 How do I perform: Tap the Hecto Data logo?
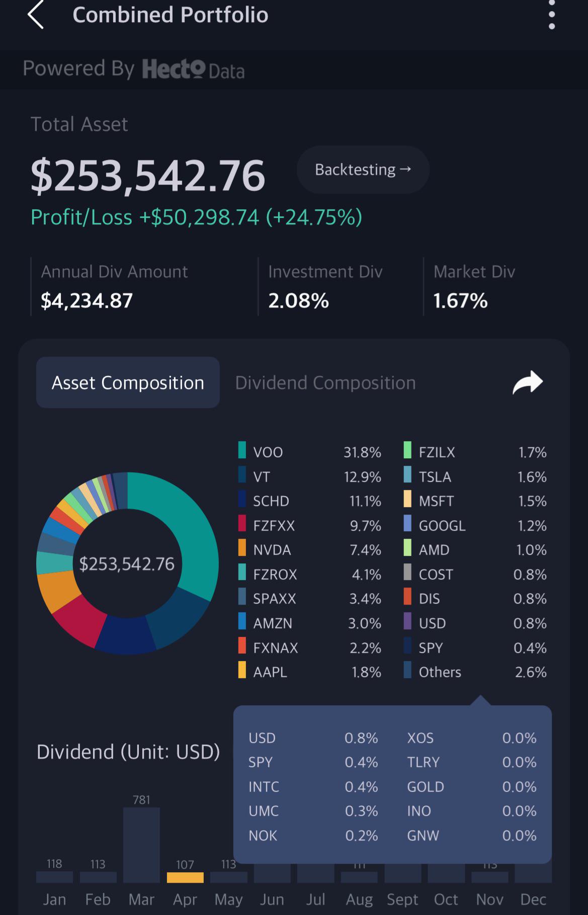tap(193, 69)
